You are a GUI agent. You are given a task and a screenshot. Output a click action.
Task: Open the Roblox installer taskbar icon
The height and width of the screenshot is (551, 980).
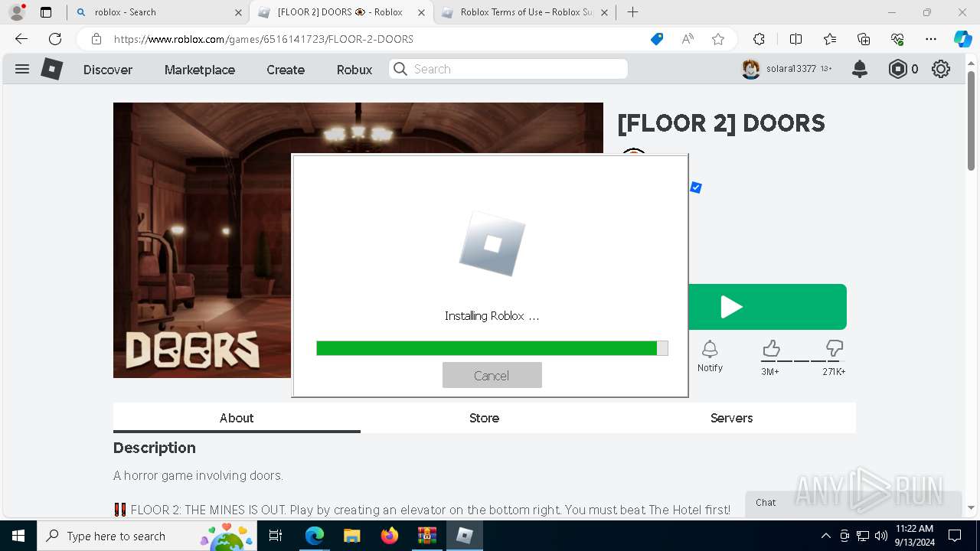(x=464, y=536)
